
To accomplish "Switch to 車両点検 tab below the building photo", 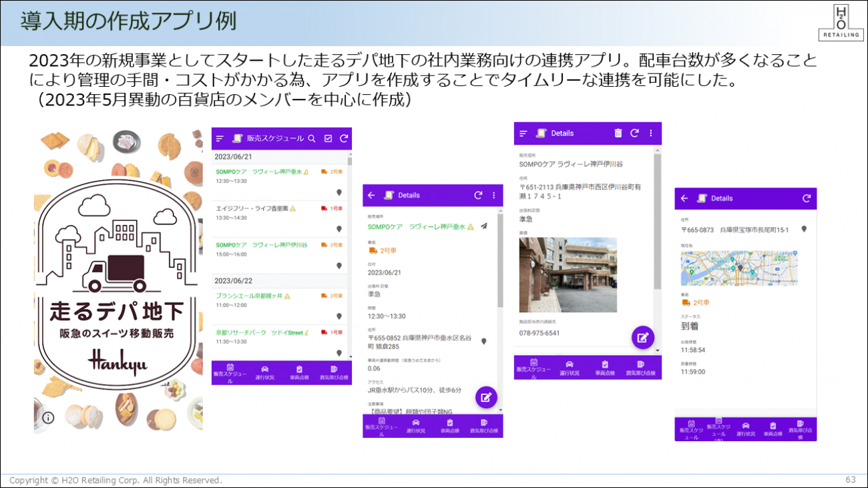I will pyautogui.click(x=604, y=369).
